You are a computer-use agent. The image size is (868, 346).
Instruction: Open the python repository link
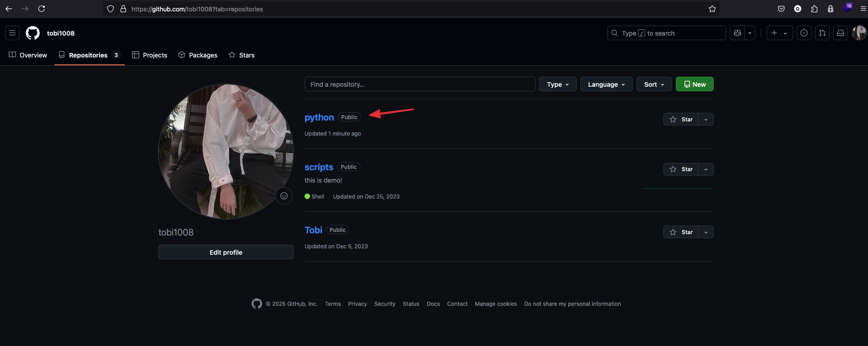(319, 117)
